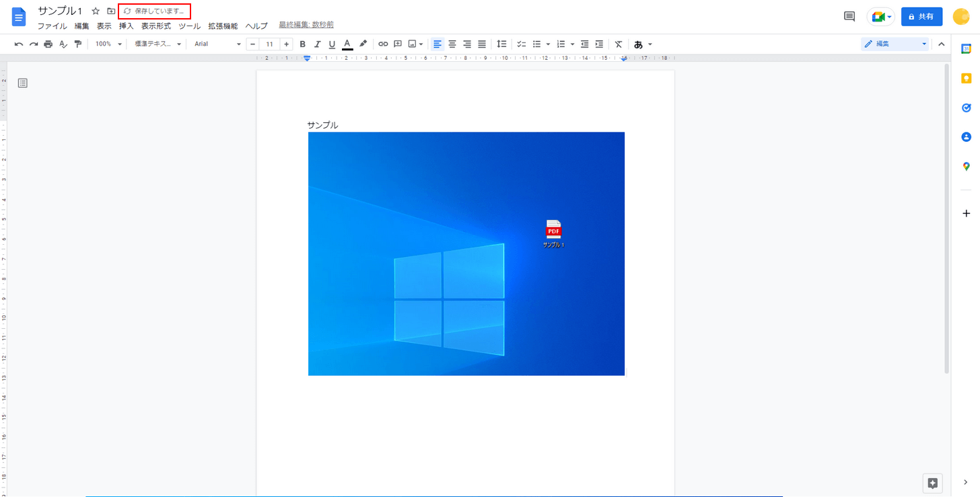980x497 pixels.
Task: Open the text color picker
Action: (x=347, y=44)
